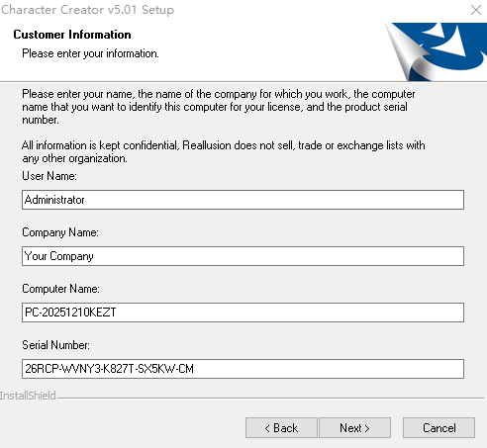Click the confidentiality notice paragraph about Reallusion

(224, 151)
